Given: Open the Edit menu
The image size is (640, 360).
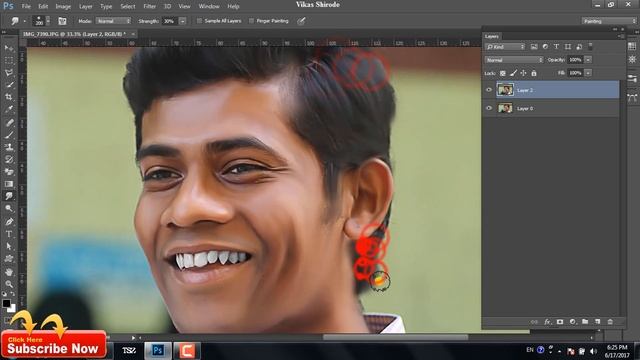Looking at the screenshot, I should point(43,7).
